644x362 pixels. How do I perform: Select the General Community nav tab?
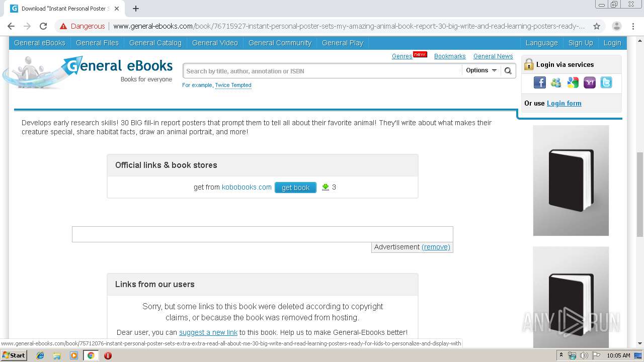[x=280, y=43]
